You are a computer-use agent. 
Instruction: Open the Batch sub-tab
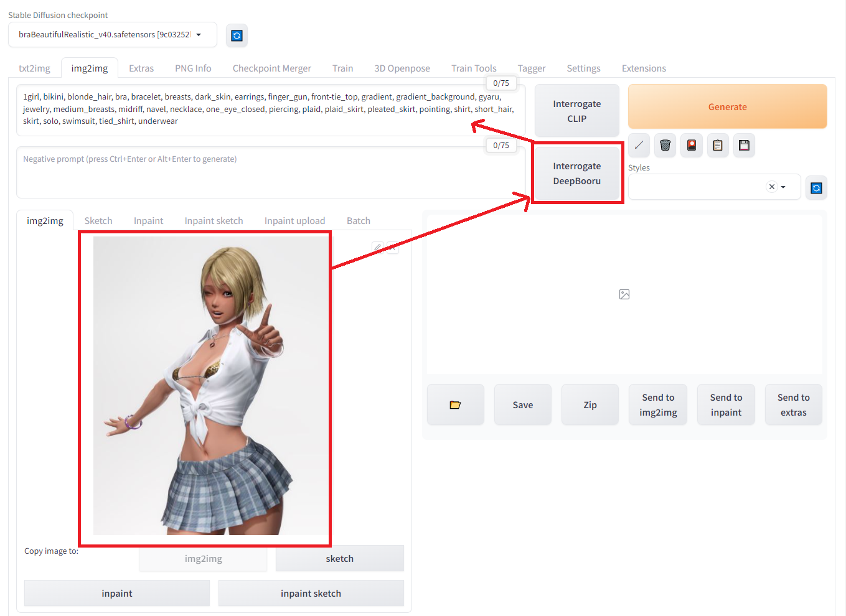pyautogui.click(x=359, y=221)
